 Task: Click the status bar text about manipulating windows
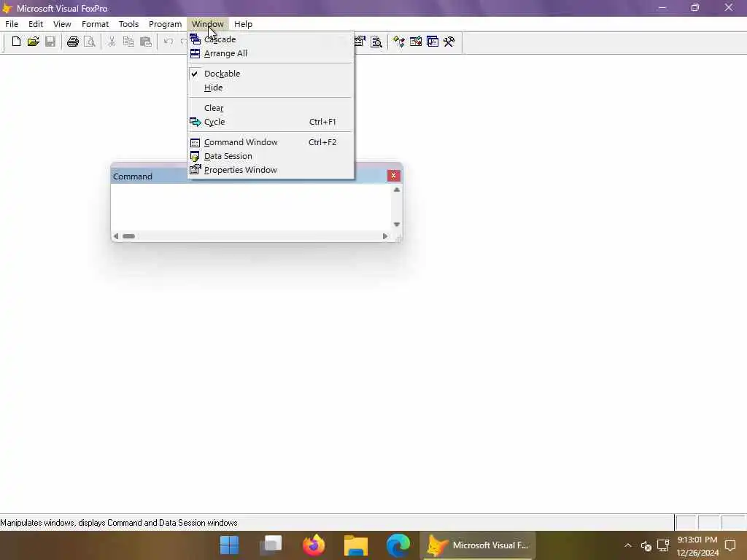[119, 523]
